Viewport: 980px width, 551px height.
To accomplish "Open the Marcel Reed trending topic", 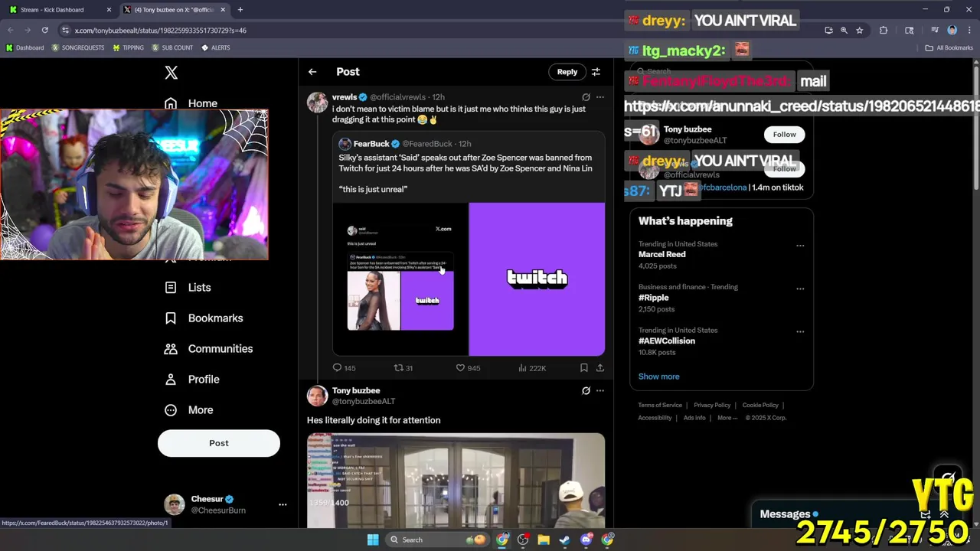I will click(x=662, y=255).
